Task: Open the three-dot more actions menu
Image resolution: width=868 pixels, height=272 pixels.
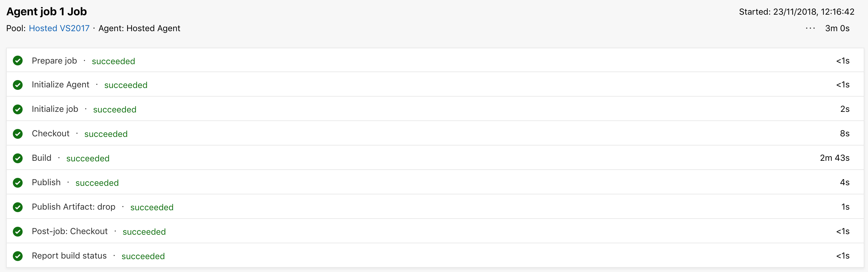Action: tap(810, 28)
